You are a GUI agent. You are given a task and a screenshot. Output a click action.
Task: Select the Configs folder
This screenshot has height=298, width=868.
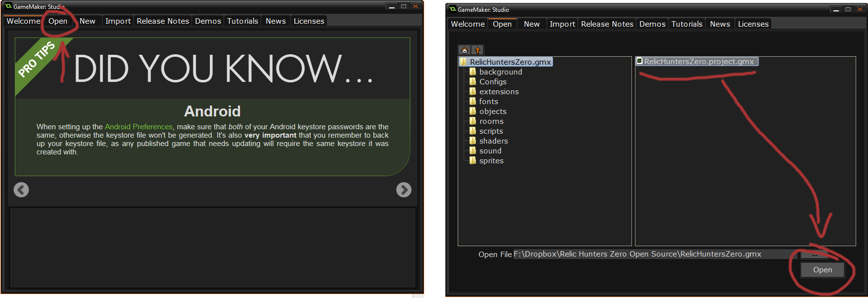493,82
